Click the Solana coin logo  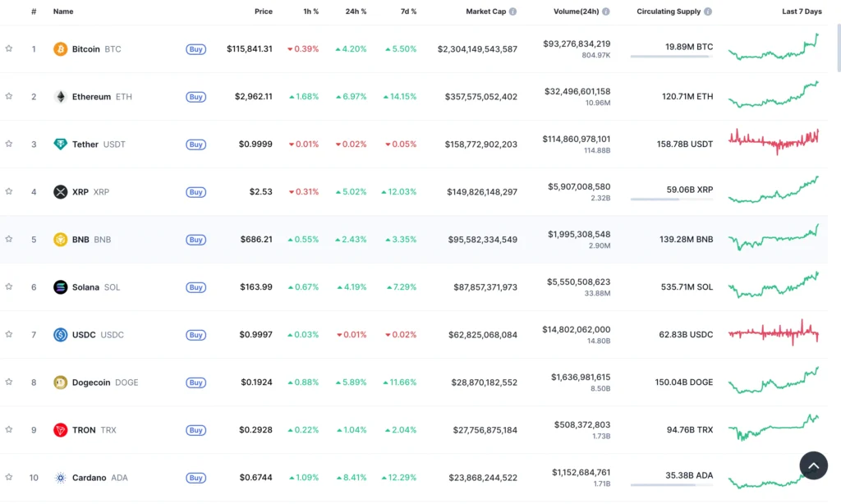coord(60,287)
